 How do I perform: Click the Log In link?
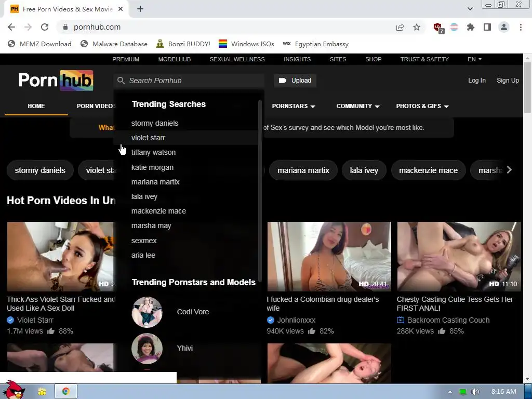click(477, 81)
